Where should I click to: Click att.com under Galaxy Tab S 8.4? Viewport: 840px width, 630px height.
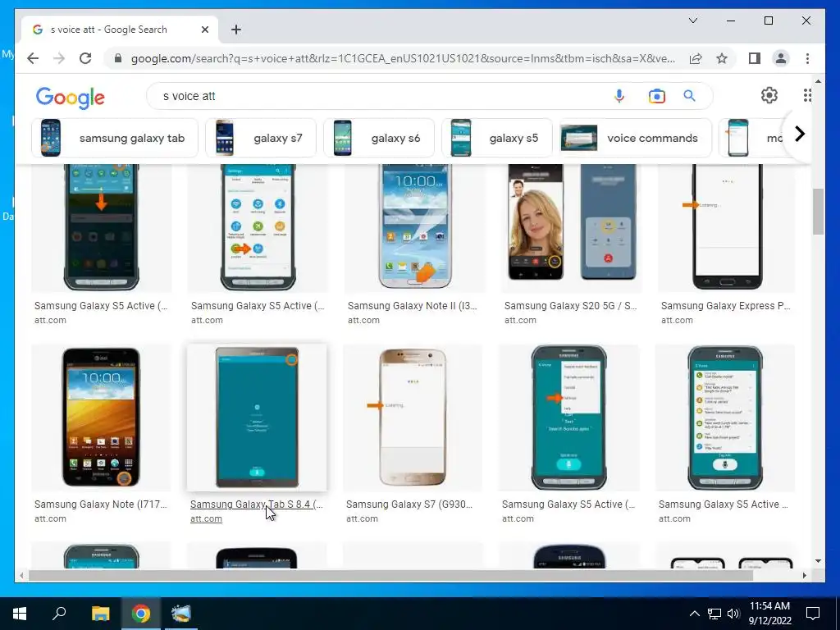(206, 518)
